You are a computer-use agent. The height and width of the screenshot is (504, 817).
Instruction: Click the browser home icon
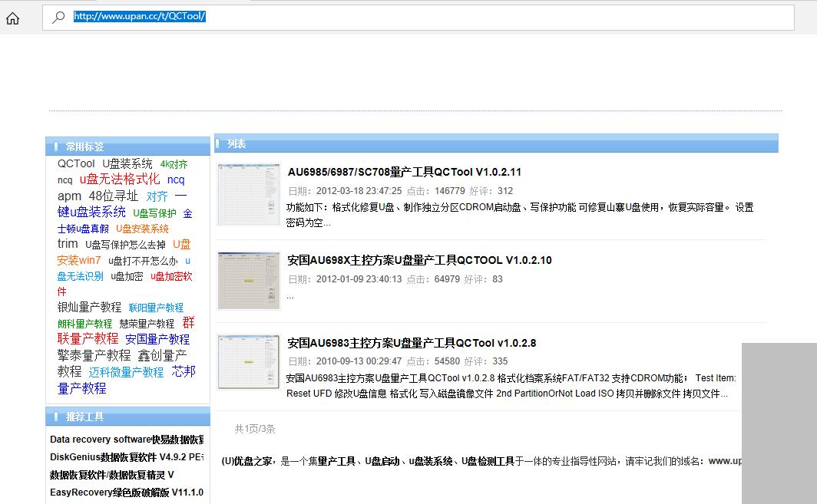click(x=12, y=18)
